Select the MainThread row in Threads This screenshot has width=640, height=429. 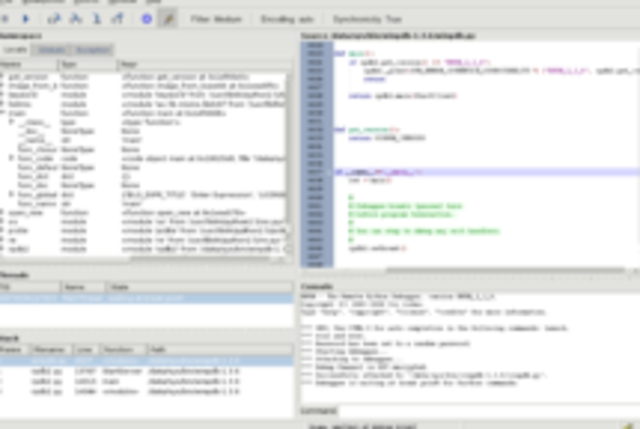(146, 298)
